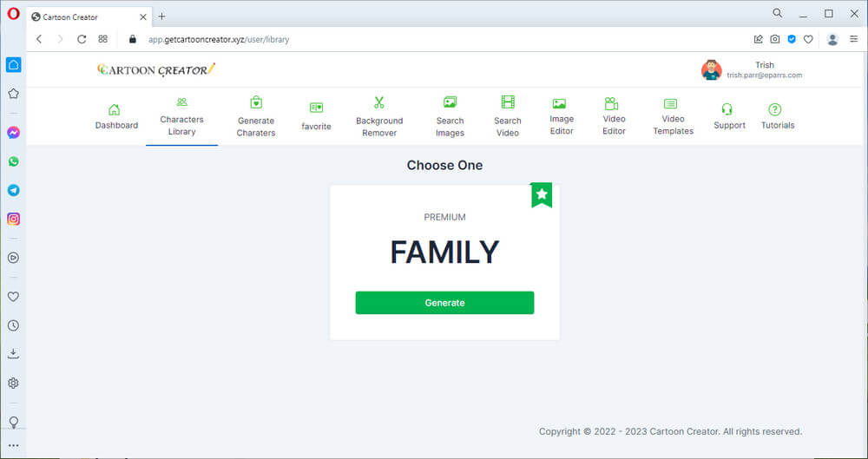Click the browser address bar URL

click(x=219, y=39)
